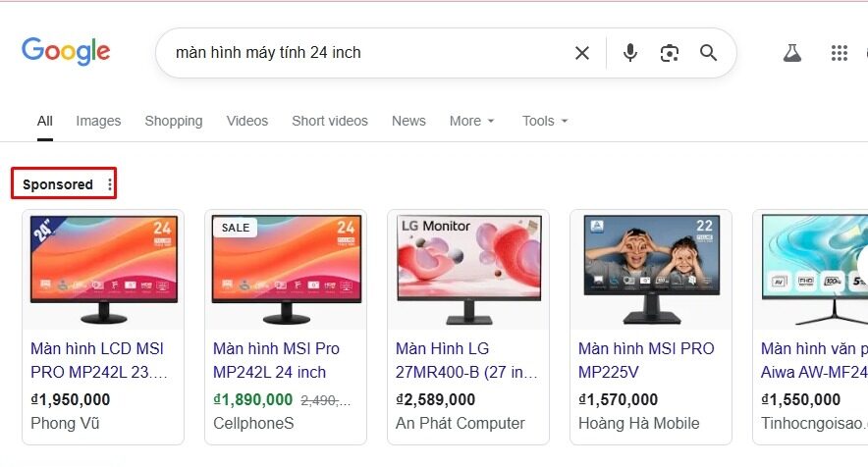Click the ₫2,589,000 price
The width and height of the screenshot is (868, 467).
(435, 399)
